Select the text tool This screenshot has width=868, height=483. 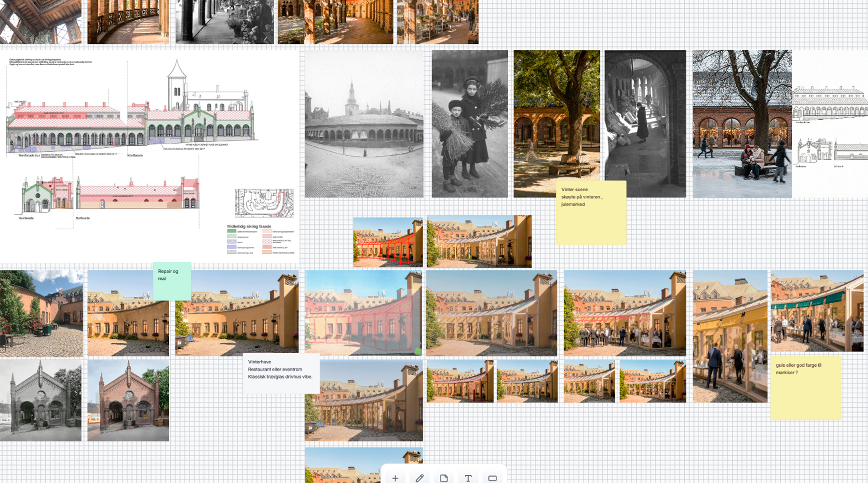click(468, 478)
